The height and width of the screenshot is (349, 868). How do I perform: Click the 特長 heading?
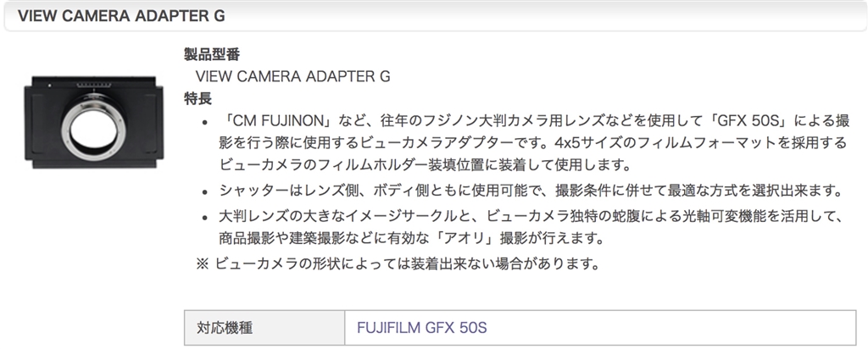point(198,98)
